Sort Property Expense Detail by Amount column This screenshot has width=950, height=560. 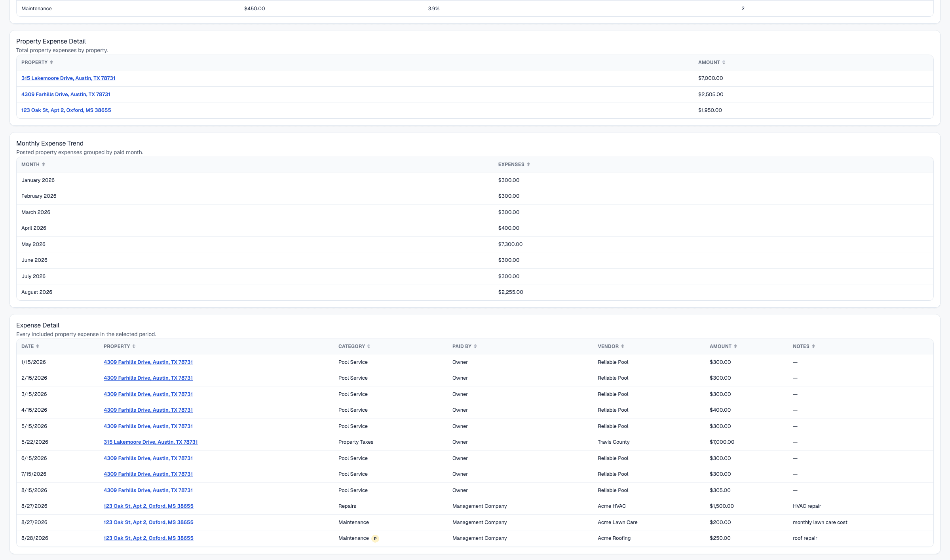tap(711, 62)
